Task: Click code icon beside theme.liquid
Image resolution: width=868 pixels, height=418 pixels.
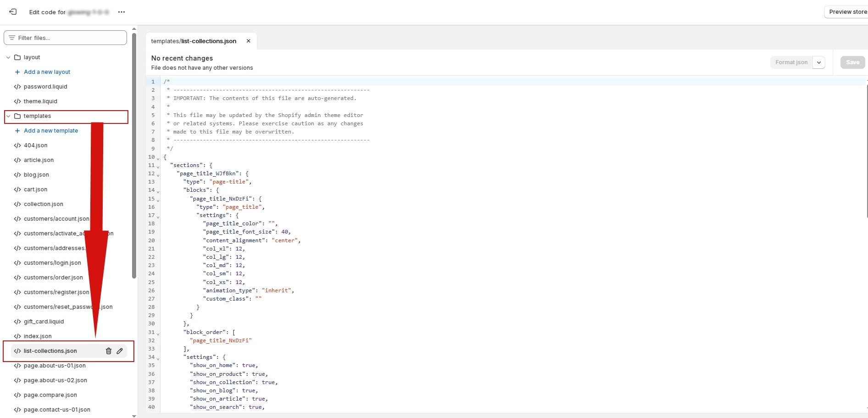Action: coord(17,101)
